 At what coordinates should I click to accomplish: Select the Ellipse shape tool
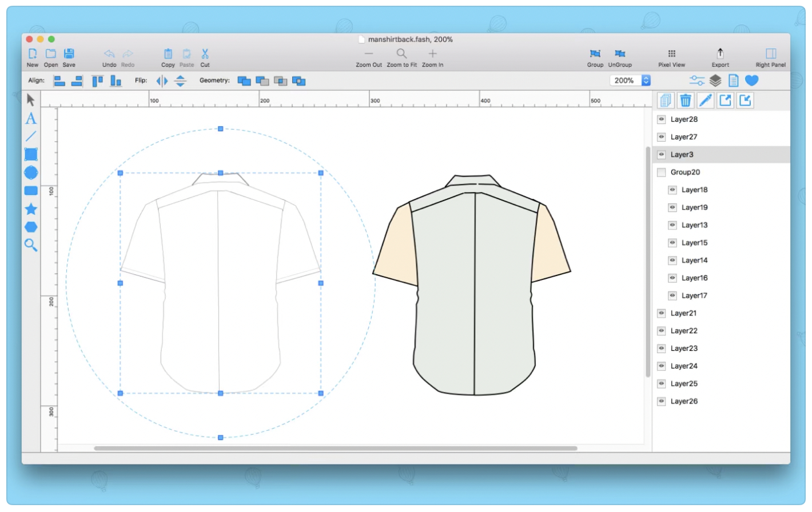click(31, 173)
